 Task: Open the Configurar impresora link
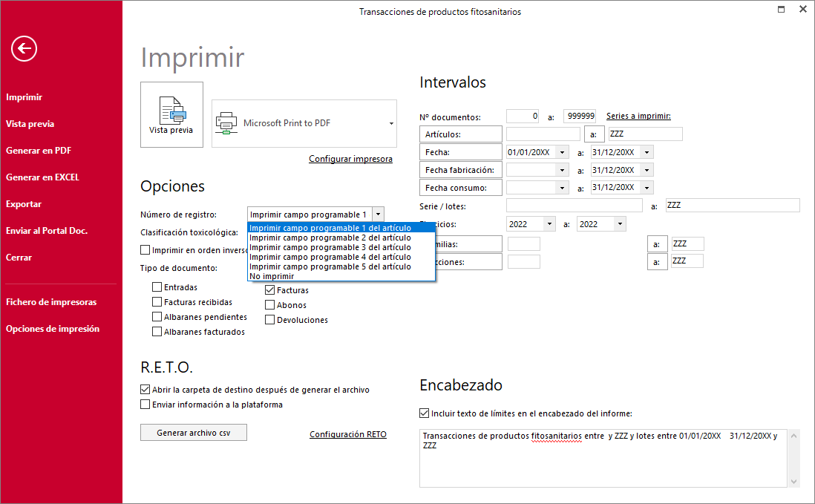tap(351, 159)
